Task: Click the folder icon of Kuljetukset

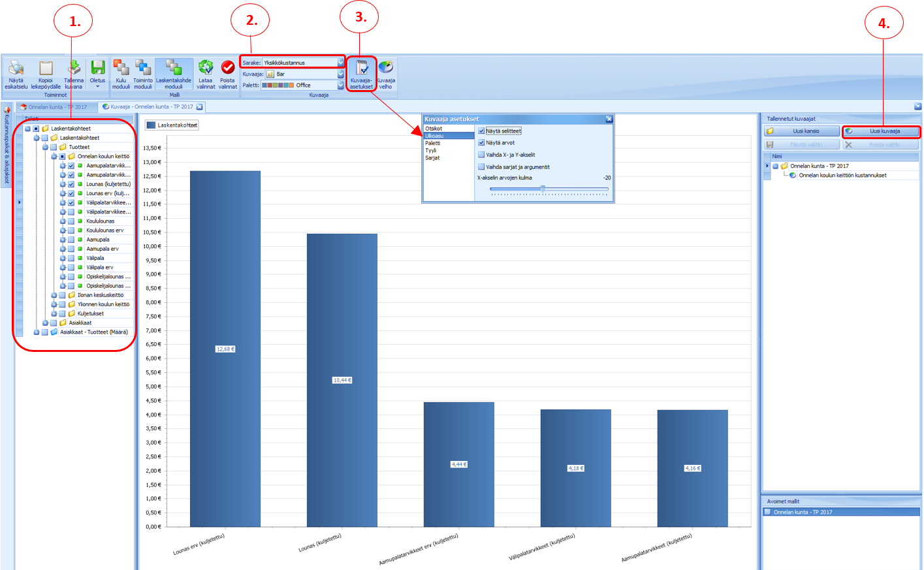Action: (x=72, y=313)
